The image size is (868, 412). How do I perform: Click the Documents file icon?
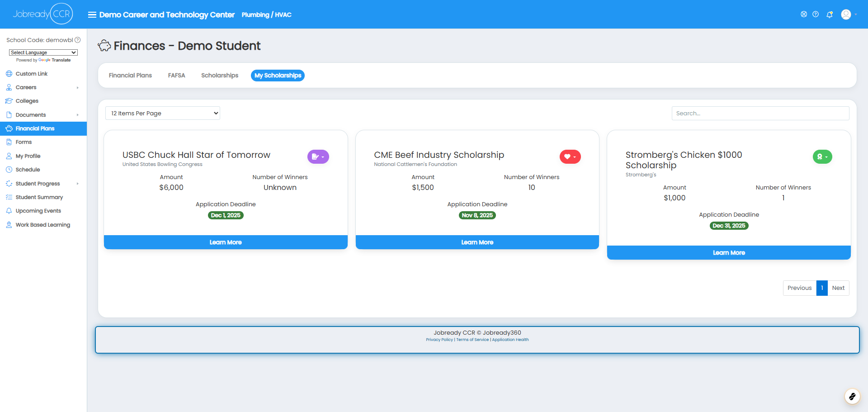(x=9, y=115)
